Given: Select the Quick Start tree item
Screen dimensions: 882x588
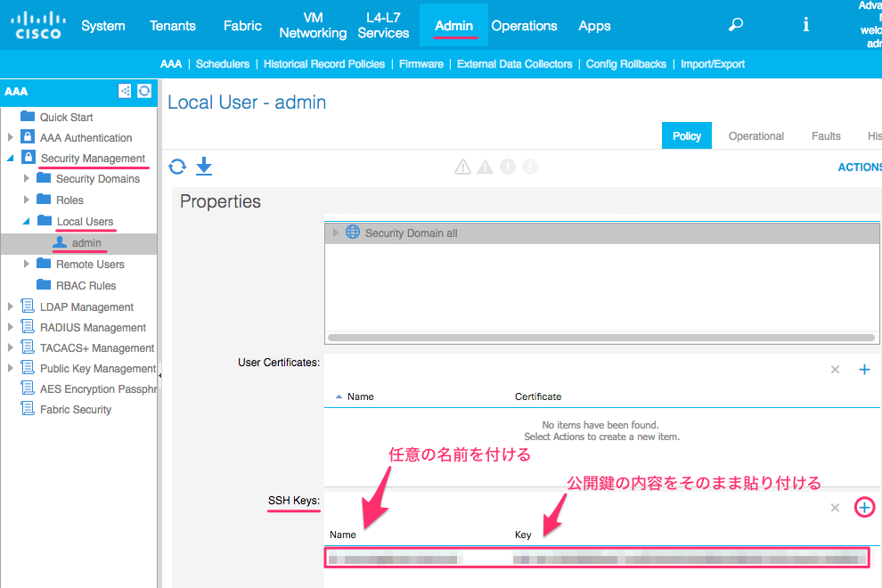Looking at the screenshot, I should (x=67, y=117).
